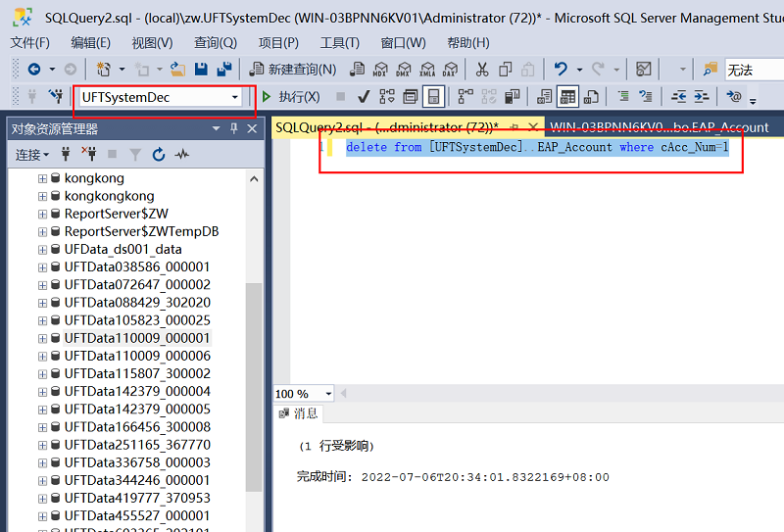Display estimated execution plan icon
784x532 pixels.
[x=387, y=96]
